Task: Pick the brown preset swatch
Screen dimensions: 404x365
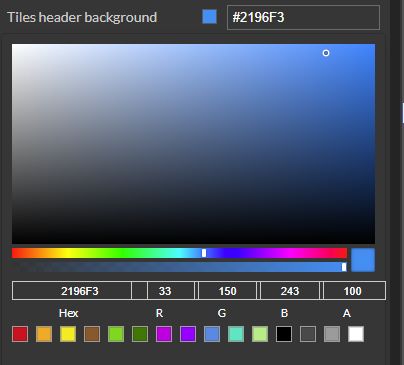Action: pos(92,334)
